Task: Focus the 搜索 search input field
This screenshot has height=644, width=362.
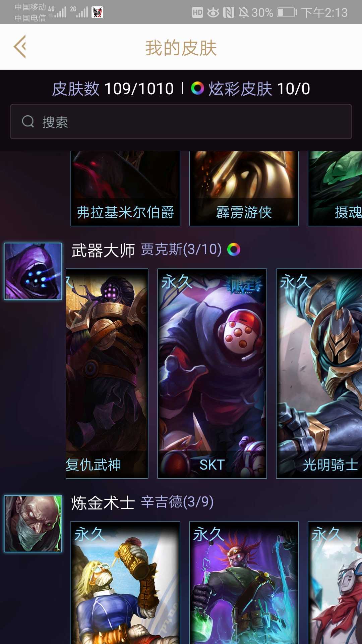Action: 181,121
